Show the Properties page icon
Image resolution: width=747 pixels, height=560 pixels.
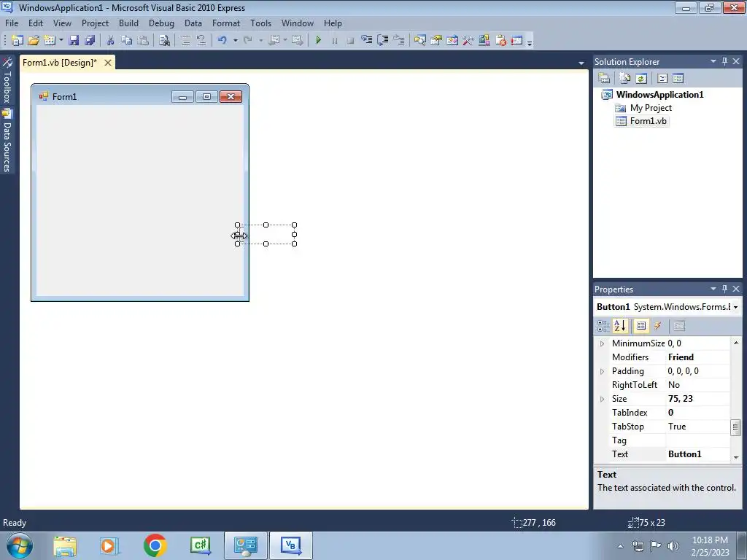tap(641, 326)
